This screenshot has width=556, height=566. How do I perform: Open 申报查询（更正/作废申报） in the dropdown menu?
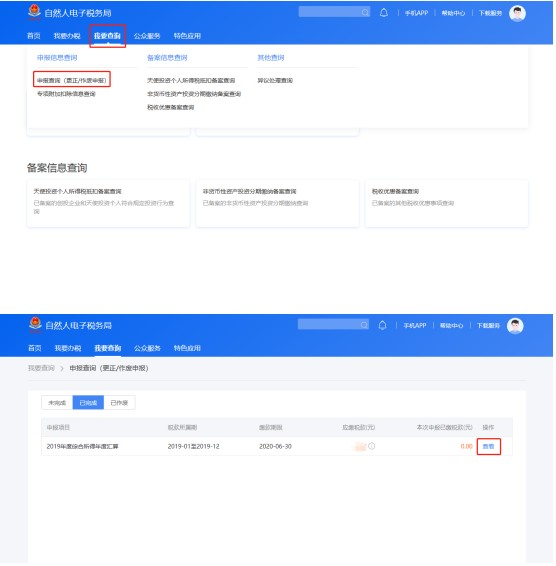[72, 80]
